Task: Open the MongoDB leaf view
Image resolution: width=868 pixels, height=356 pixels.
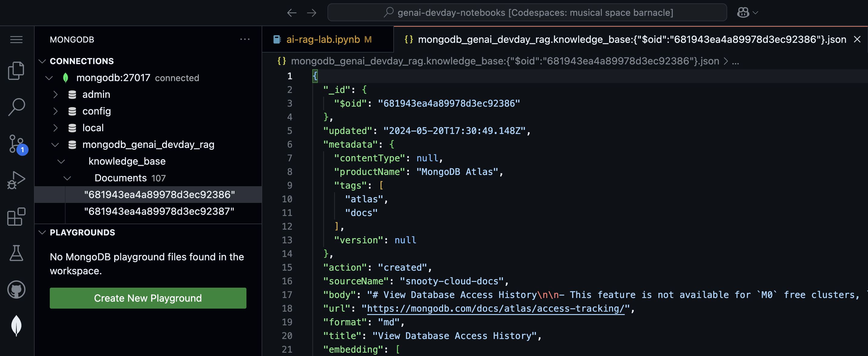Action: tap(16, 325)
